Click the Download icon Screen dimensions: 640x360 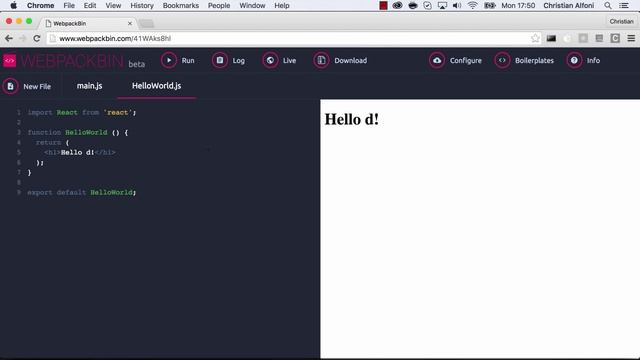(x=321, y=60)
